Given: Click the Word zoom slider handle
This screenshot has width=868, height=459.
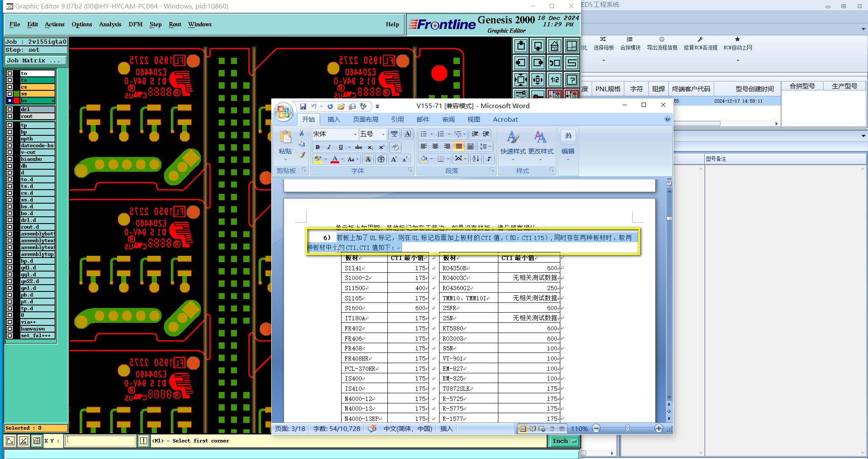Looking at the screenshot, I should [x=628, y=428].
